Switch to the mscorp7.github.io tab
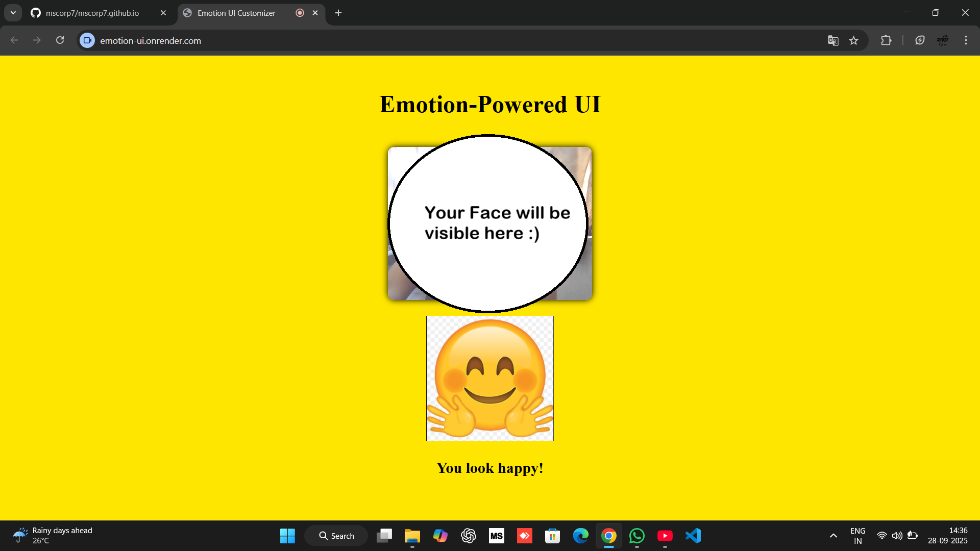Image resolution: width=980 pixels, height=551 pixels. (x=92, y=13)
